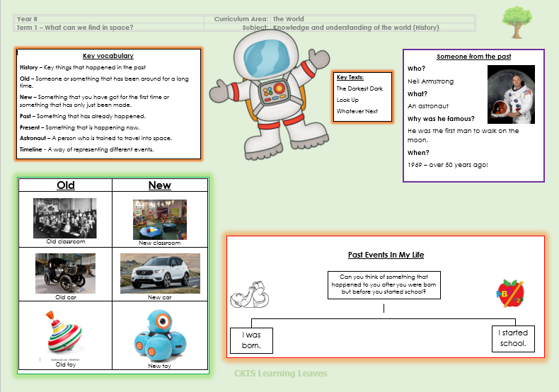This screenshot has height=392, width=559.
Task: Select the 'Look Up' text
Action: (x=347, y=100)
